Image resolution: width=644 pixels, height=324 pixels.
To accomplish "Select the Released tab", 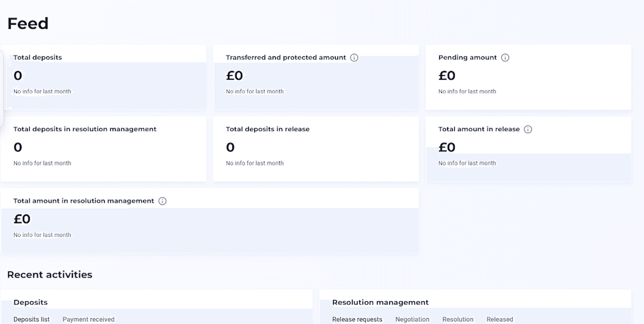I will pos(500,319).
